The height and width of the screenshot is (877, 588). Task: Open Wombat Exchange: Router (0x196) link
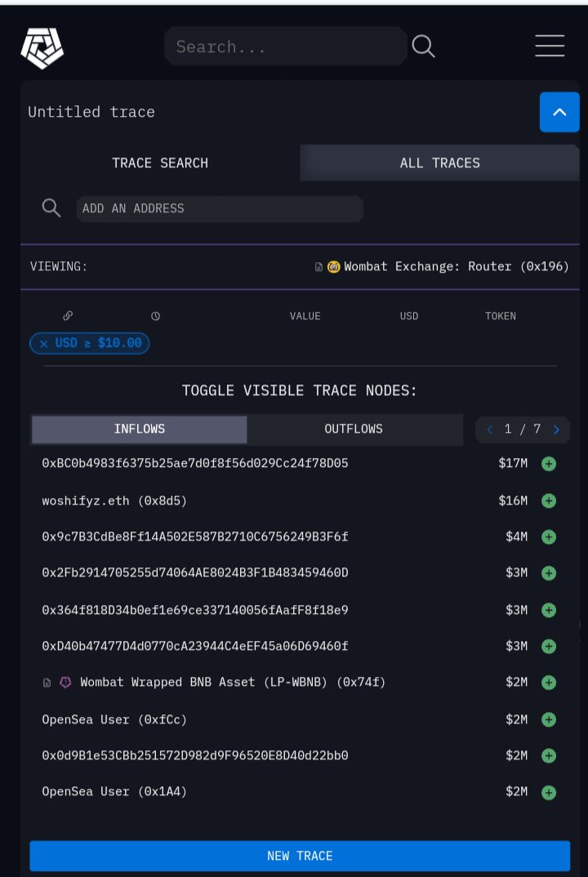[x=456, y=266]
